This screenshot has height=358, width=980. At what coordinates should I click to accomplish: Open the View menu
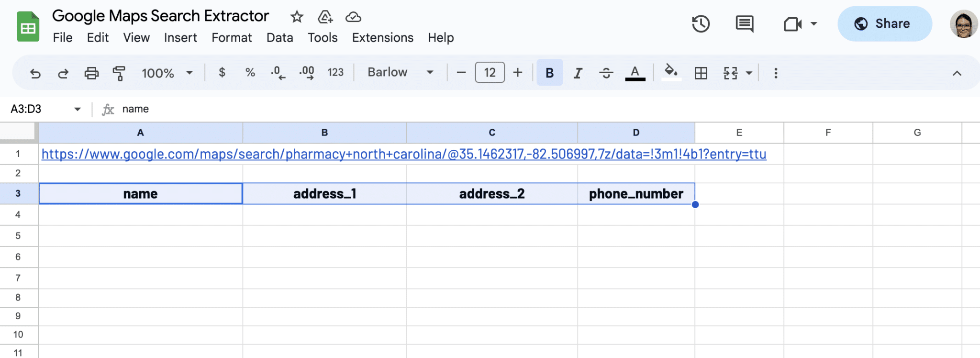(136, 38)
